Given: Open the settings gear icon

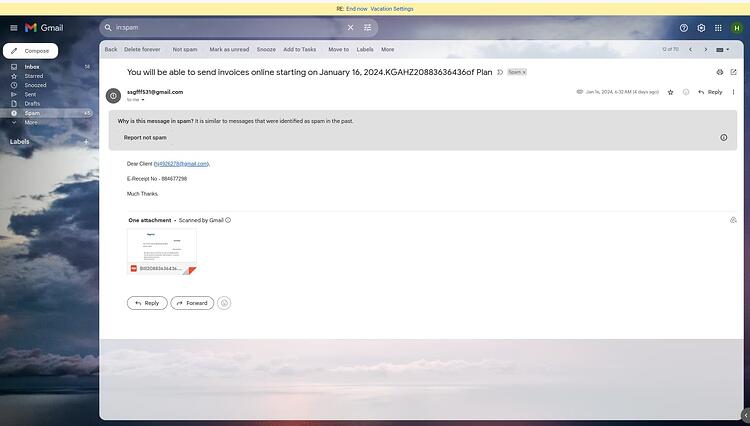Looking at the screenshot, I should click(701, 28).
